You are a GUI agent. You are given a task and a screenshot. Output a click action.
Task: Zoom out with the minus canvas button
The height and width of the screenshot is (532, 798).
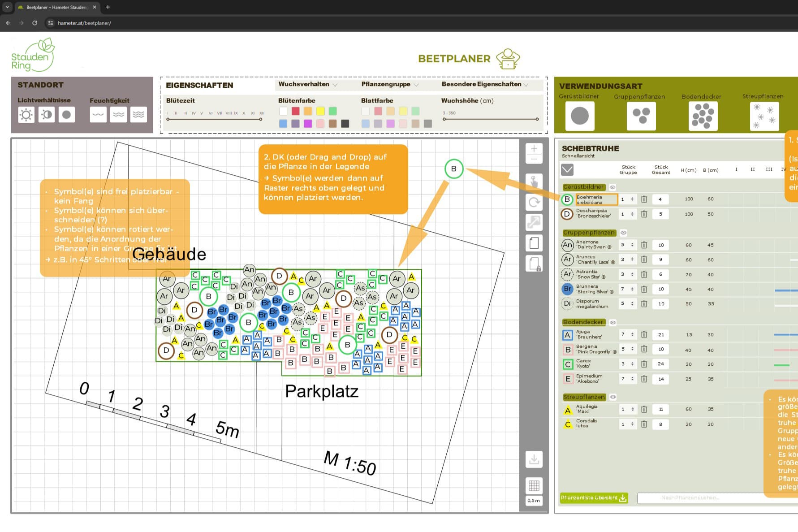click(534, 159)
